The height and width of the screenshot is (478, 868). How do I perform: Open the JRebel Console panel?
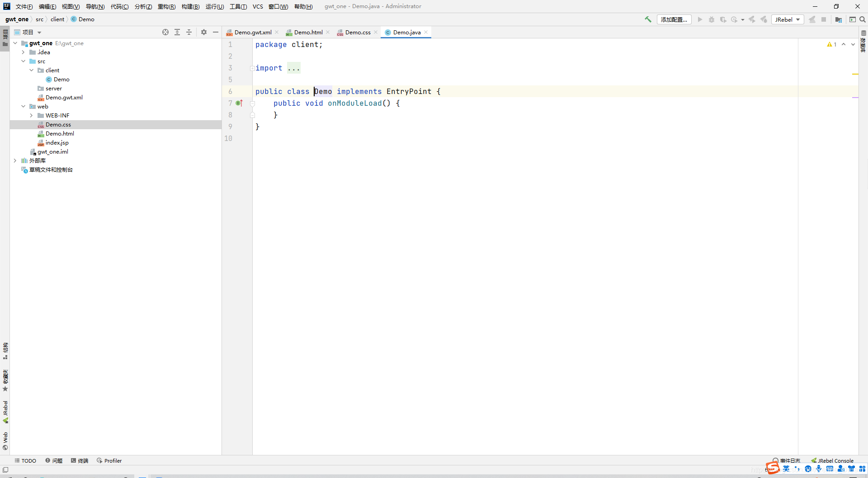tap(832, 461)
